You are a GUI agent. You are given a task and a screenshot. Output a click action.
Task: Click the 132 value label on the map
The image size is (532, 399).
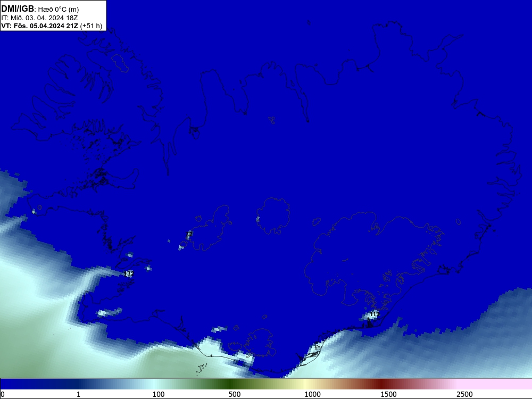[129, 273]
